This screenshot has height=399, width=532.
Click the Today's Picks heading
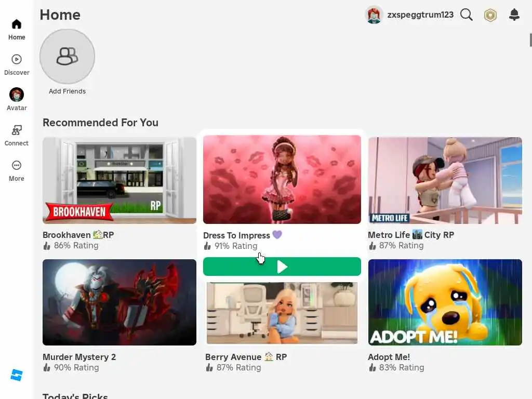pos(75,395)
